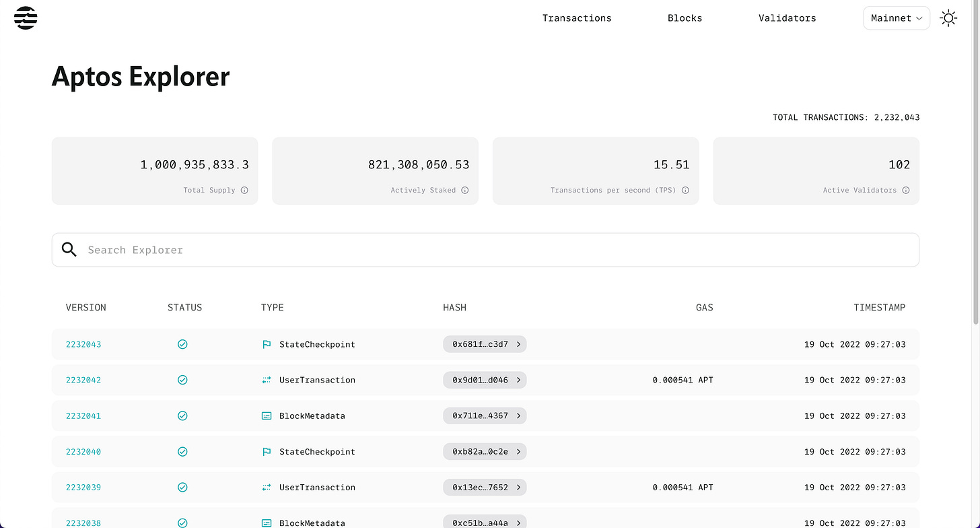Click the TPS value 15.51
Viewport: 980px width, 528px height.
click(x=672, y=165)
